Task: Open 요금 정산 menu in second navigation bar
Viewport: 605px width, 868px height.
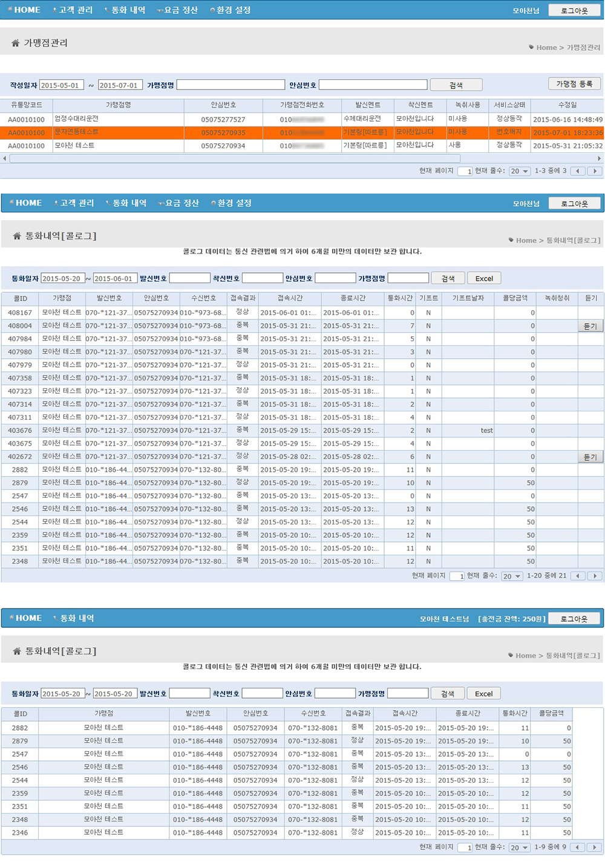Action: pos(179,203)
